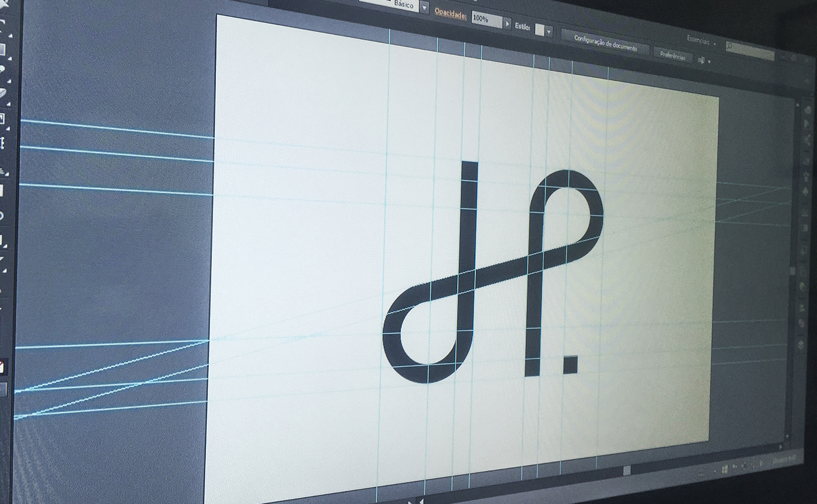The height and width of the screenshot is (504, 817).
Task: Open the Swatches panel icon in dock
Action: [806, 161]
